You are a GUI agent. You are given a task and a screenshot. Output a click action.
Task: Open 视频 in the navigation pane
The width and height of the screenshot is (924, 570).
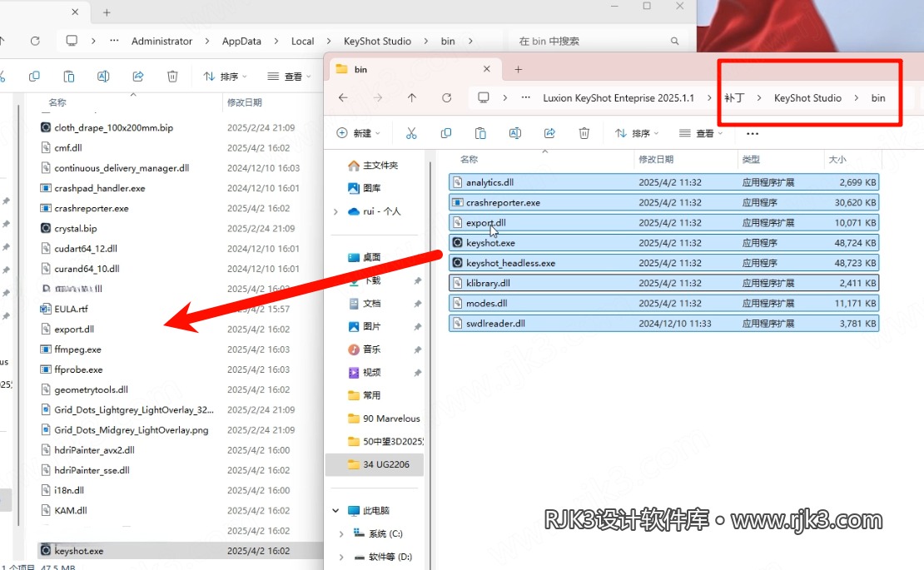365,372
